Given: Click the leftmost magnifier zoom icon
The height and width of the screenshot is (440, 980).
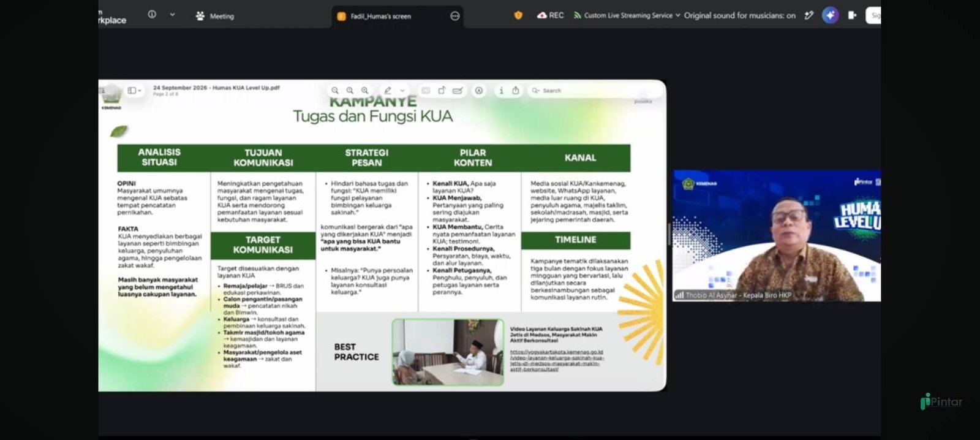Looking at the screenshot, I should coord(335,91).
